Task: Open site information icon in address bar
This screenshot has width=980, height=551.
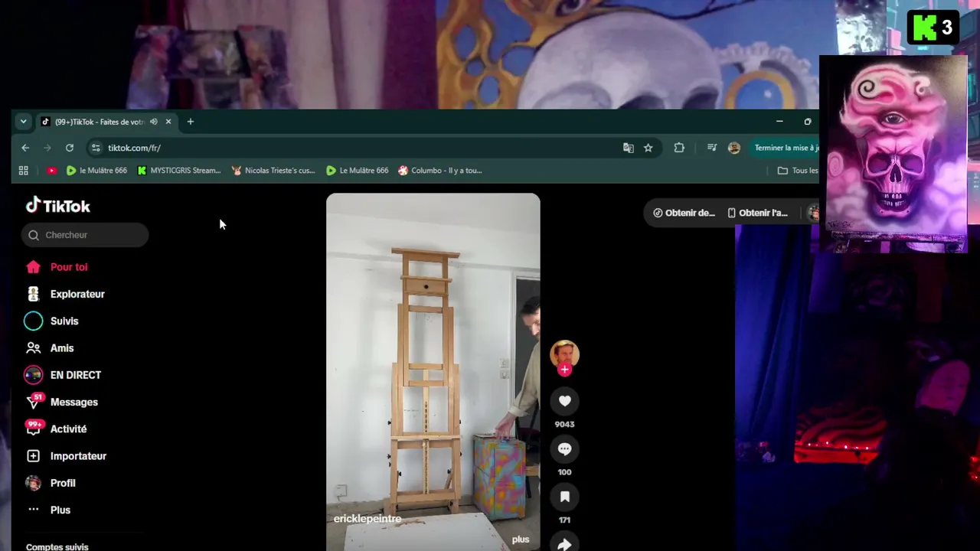Action: click(x=95, y=148)
